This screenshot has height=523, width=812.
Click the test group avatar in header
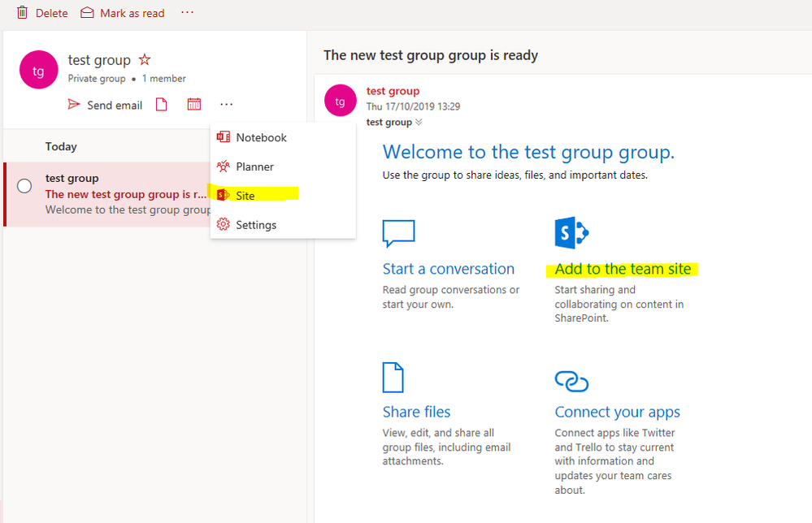coord(38,70)
